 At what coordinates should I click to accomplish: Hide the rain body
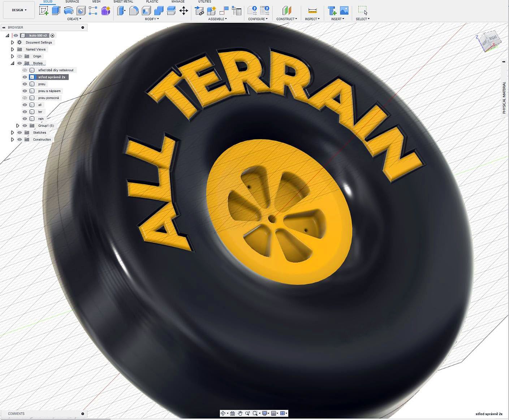[x=25, y=118]
